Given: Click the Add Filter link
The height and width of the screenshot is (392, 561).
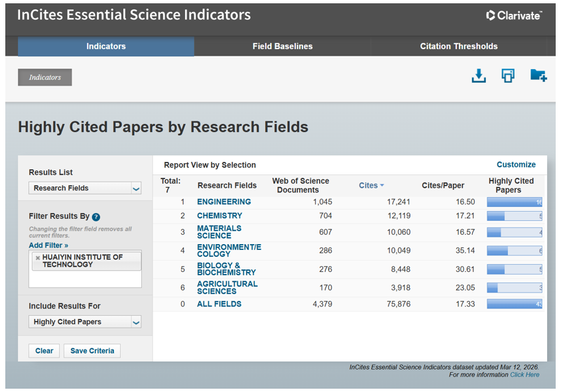Looking at the screenshot, I should coord(48,245).
